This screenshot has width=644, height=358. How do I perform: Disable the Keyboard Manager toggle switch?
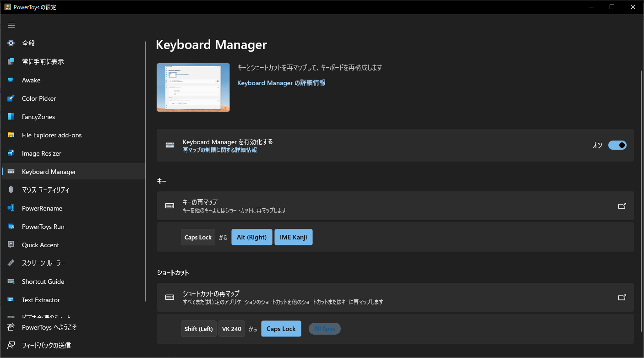617,145
